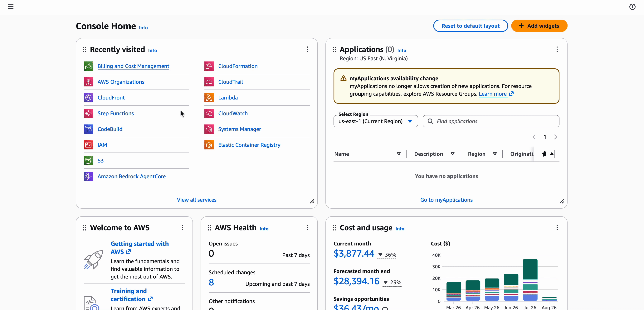Grab the Applications widget drag handle
Screen dimensions: 644x310
tap(334, 50)
